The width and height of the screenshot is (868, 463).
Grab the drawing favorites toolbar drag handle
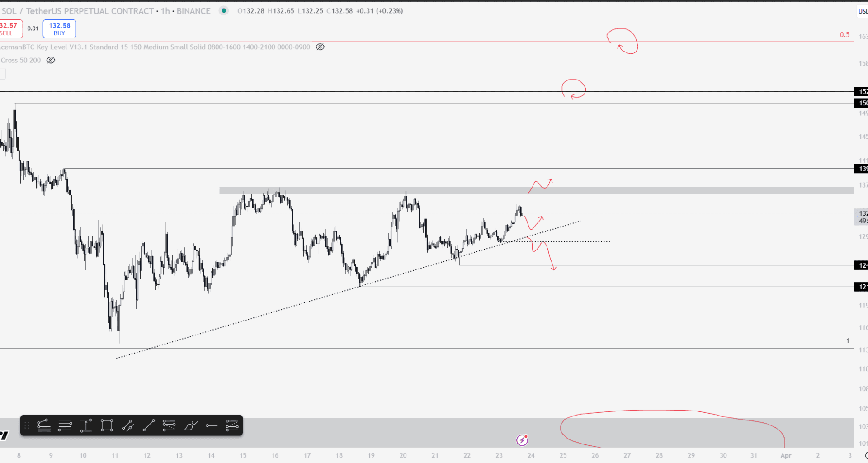pyautogui.click(x=27, y=425)
